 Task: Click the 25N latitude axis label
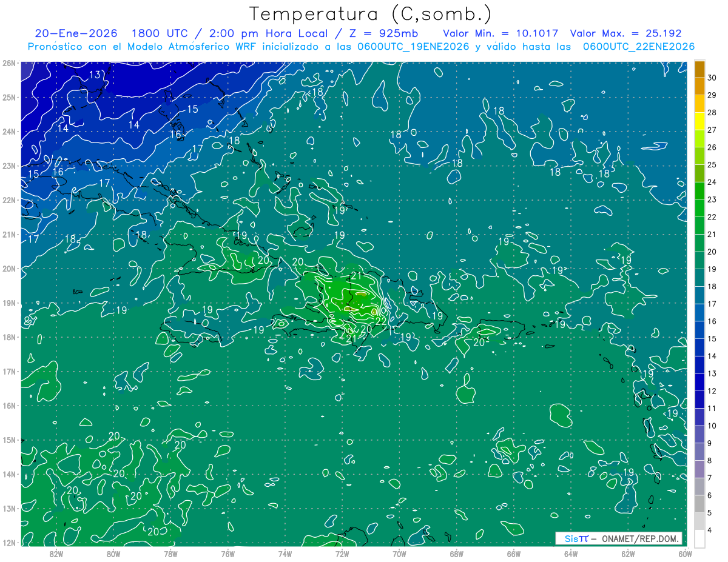tap(8, 98)
